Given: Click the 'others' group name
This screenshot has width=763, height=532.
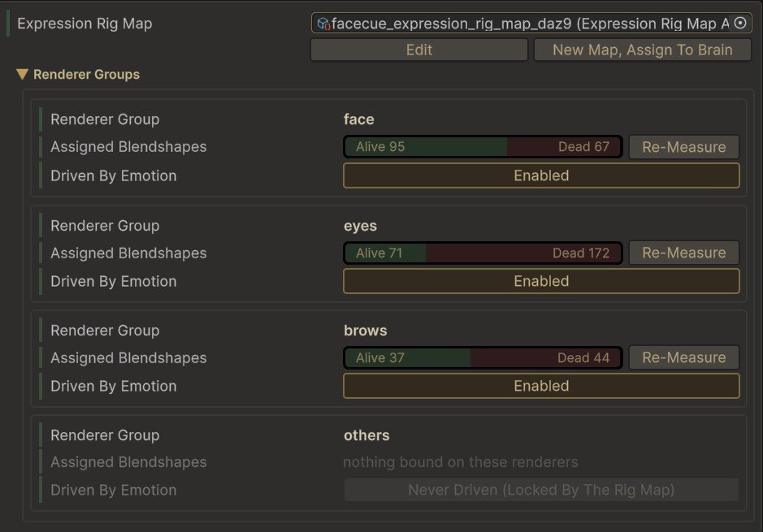Looking at the screenshot, I should [366, 435].
